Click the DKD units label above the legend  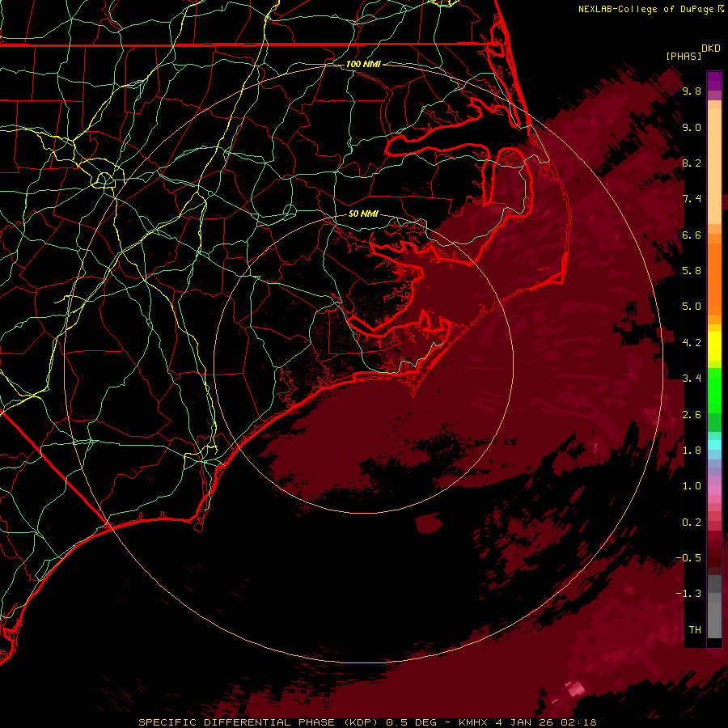coord(711,49)
